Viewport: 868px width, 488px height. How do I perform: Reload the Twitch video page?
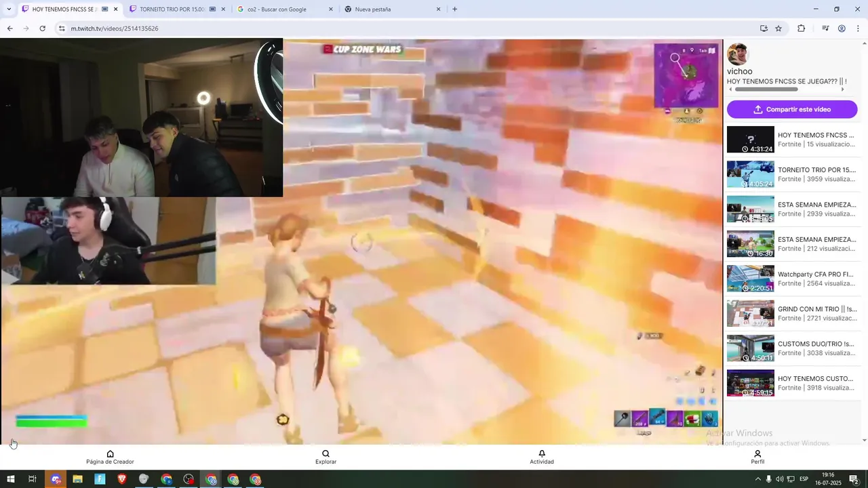(42, 28)
